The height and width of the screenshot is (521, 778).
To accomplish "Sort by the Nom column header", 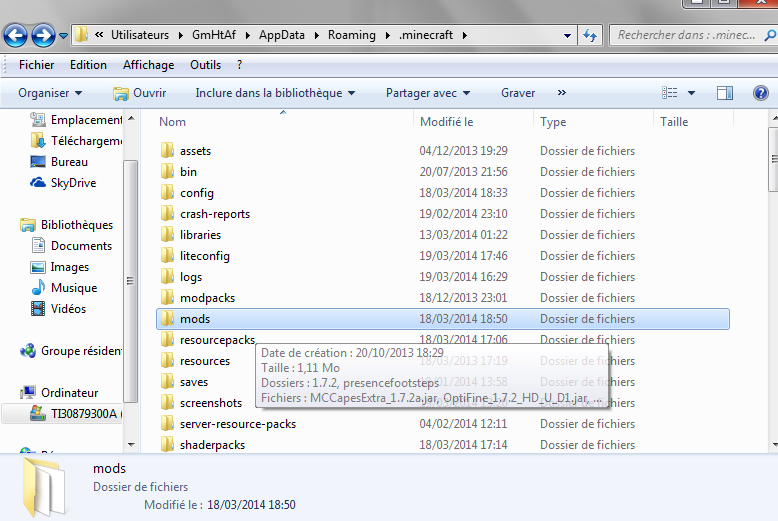I will (x=173, y=122).
